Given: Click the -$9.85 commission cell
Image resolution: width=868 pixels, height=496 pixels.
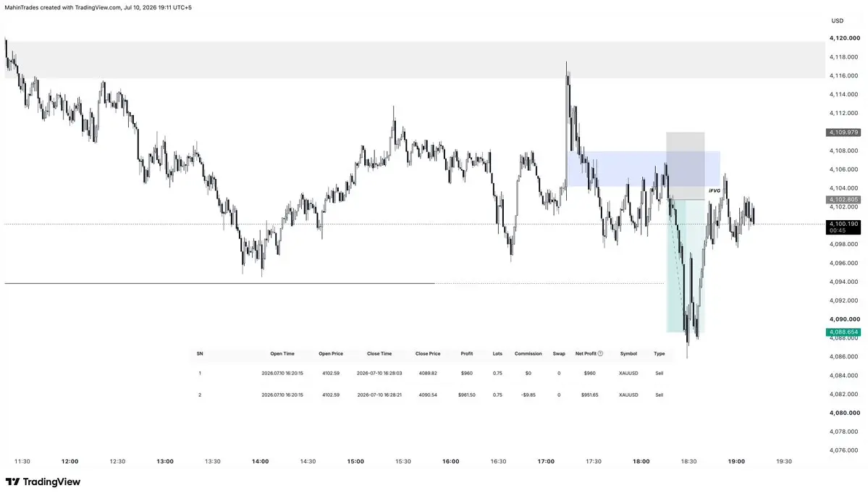Looking at the screenshot, I should pyautogui.click(x=528, y=395).
